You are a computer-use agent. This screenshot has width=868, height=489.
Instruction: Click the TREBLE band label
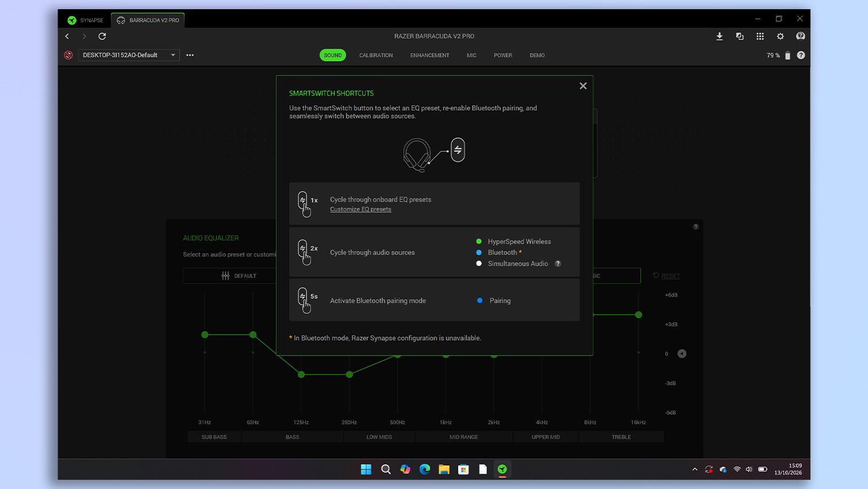[x=621, y=437]
